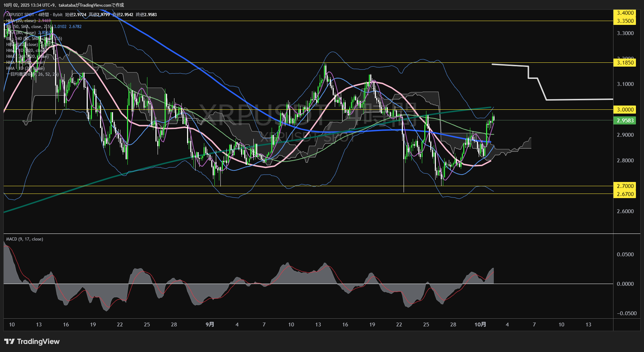The width and height of the screenshot is (644, 352).
Task: Click the MACD (9, 17, close) label
Action: (x=25, y=239)
